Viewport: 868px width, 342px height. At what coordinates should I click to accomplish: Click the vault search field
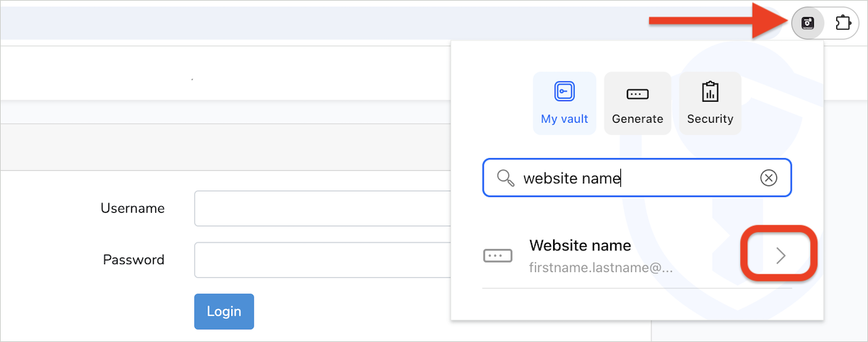click(638, 177)
